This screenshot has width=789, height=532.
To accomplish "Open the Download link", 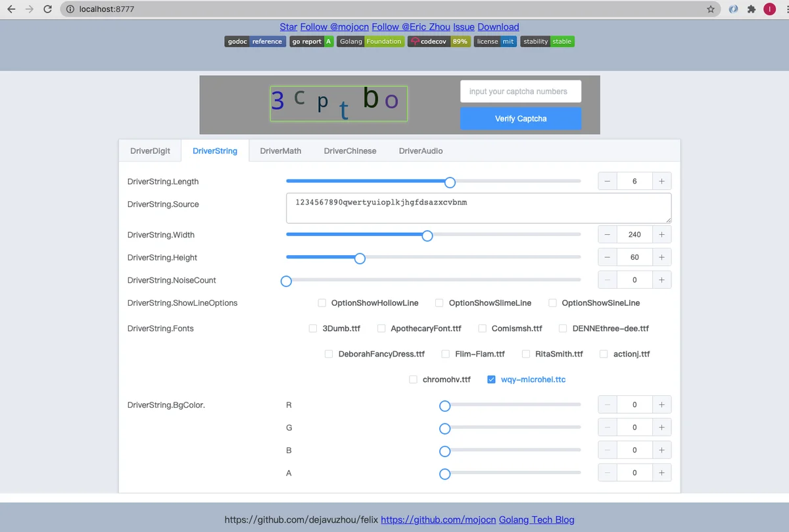I will pyautogui.click(x=498, y=27).
